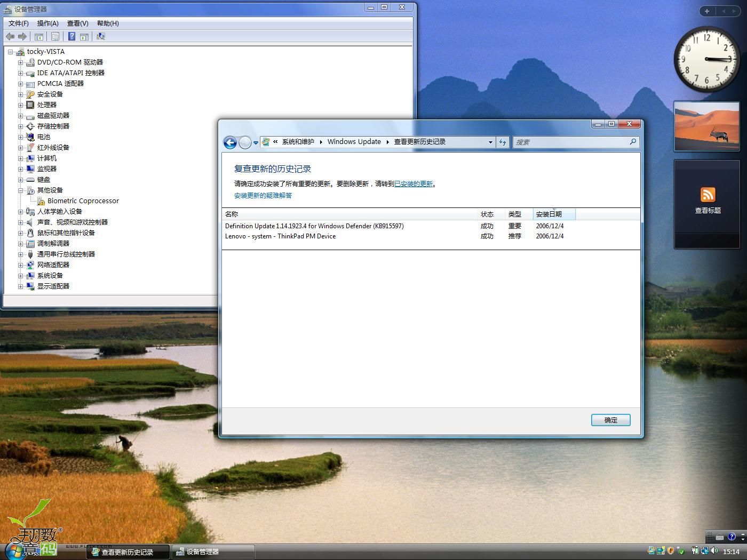Click blue Help icon in Device Manager toolbar
Viewport: 747px width, 560px height.
tap(71, 36)
